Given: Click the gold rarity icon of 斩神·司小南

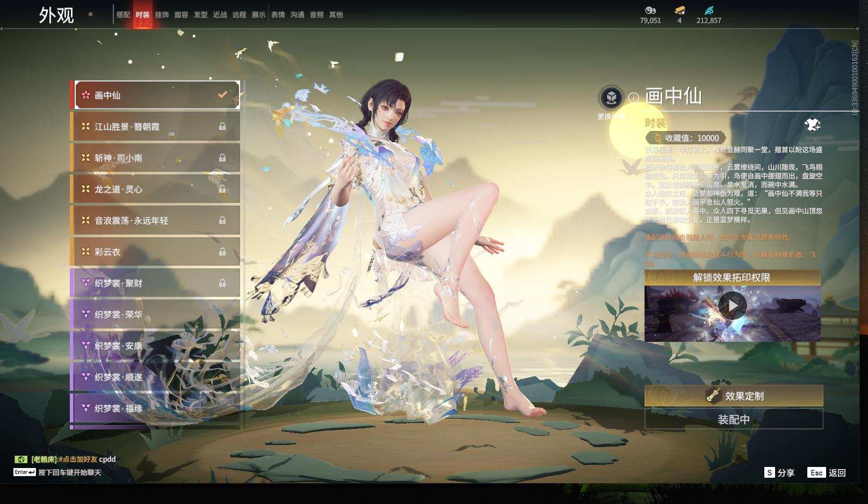Looking at the screenshot, I should [x=85, y=158].
